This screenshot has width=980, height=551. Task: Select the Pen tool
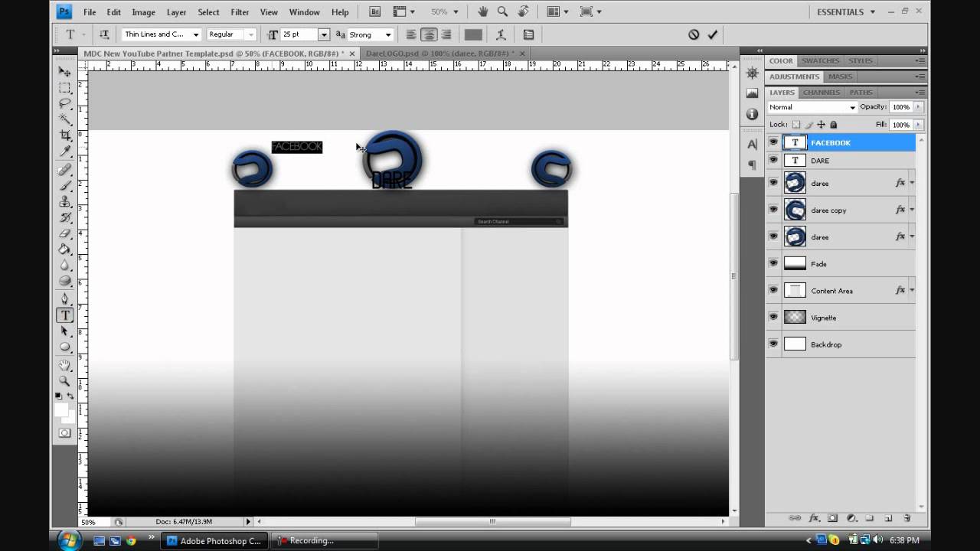pos(65,299)
